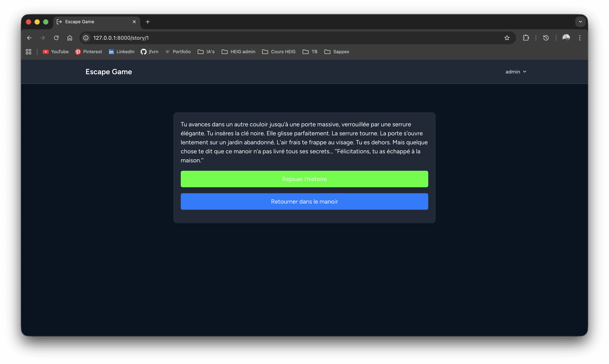
Task: Open the LinkedIn bookmark
Action: [121, 52]
